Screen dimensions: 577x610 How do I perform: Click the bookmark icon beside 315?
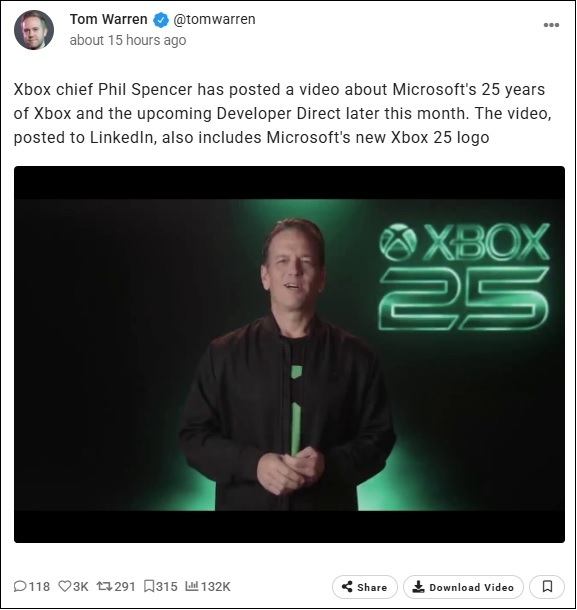pos(149,586)
